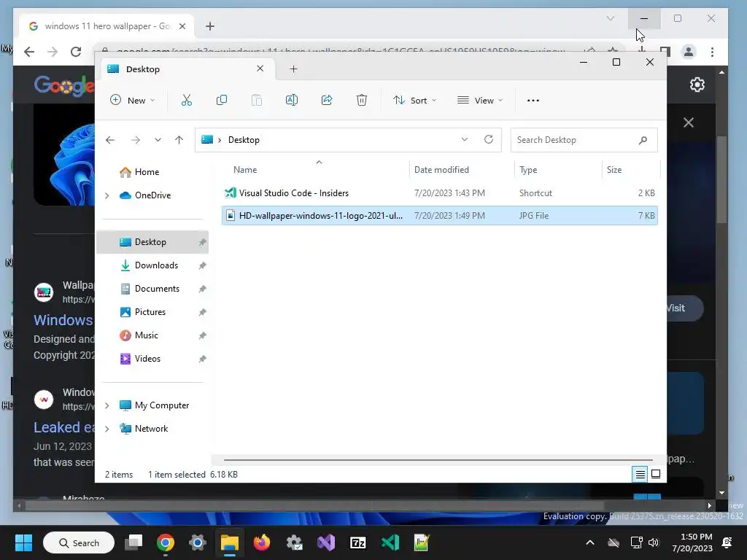The image size is (747, 560).
Task: Open the View dropdown menu
Action: (480, 101)
